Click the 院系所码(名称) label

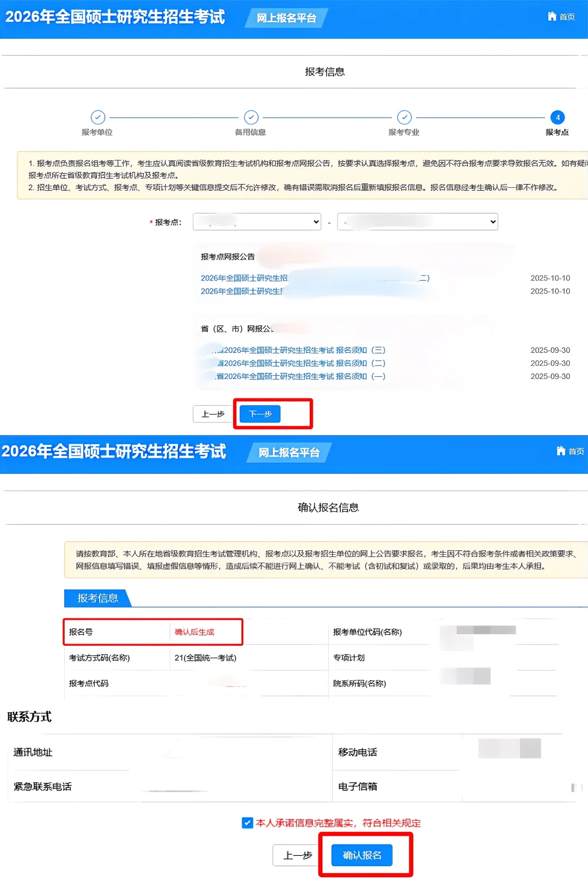359,683
